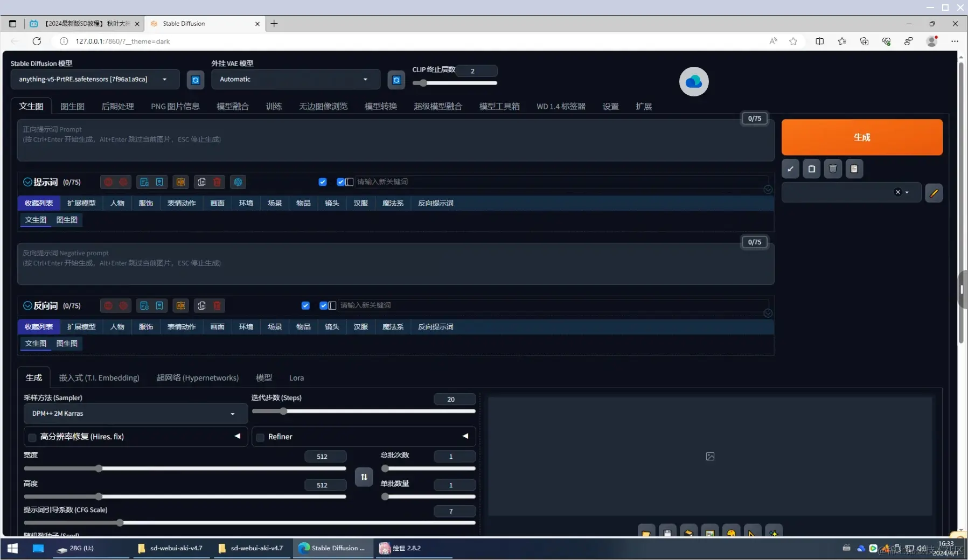Open the folder icon below image preview

[x=646, y=532]
